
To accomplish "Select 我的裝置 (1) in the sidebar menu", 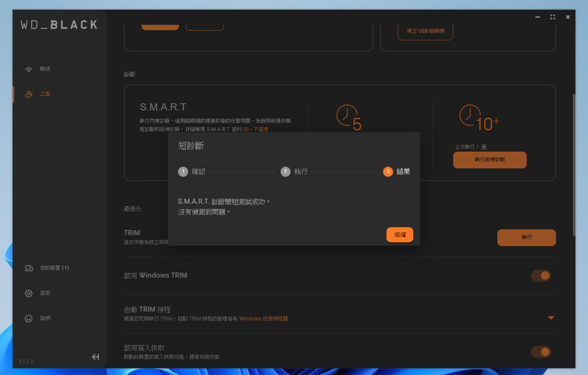I will 55,268.
